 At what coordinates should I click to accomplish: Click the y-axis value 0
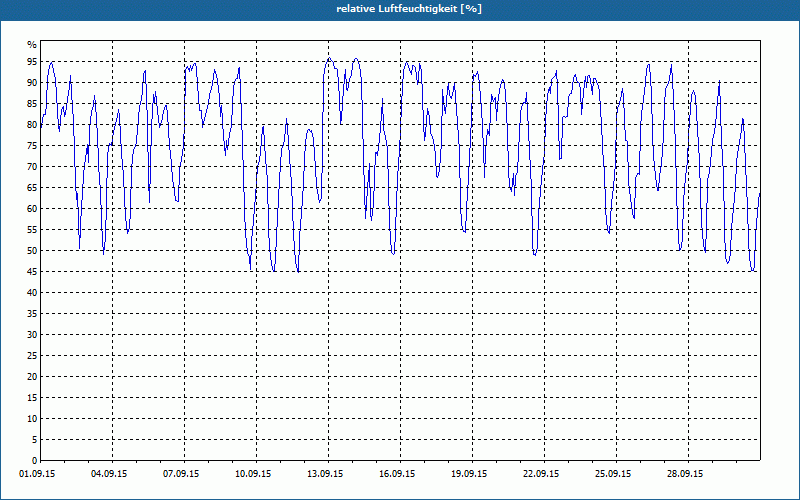coord(35,461)
